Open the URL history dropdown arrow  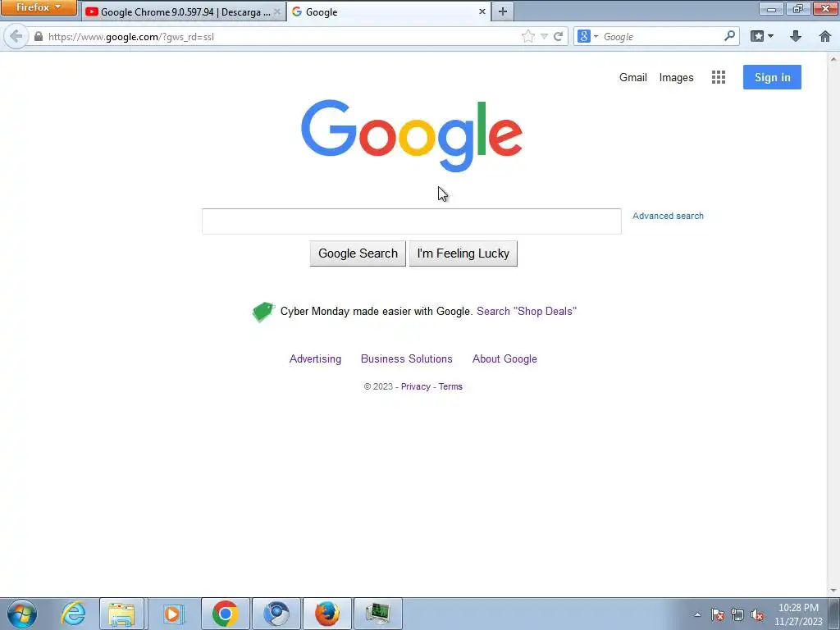[544, 36]
